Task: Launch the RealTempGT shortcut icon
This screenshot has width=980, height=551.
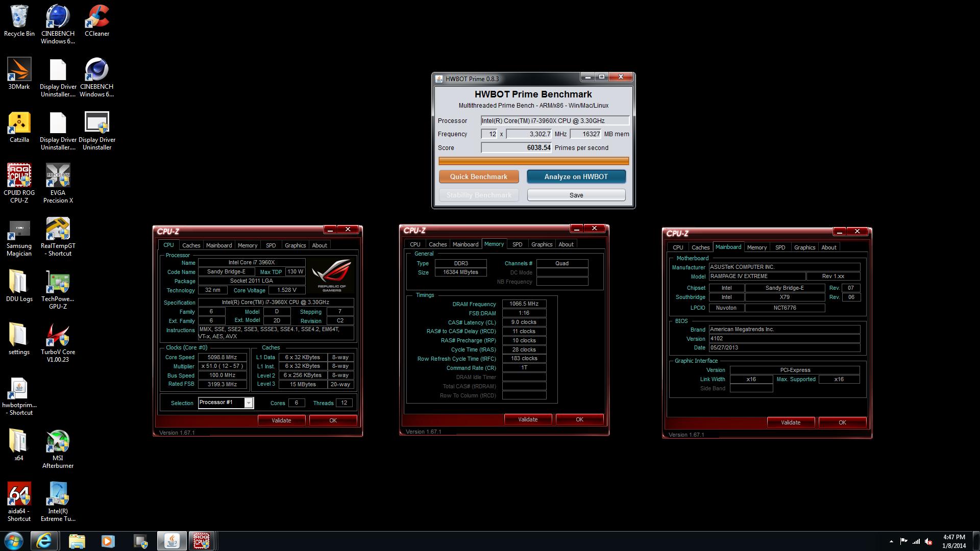Action: [58, 236]
